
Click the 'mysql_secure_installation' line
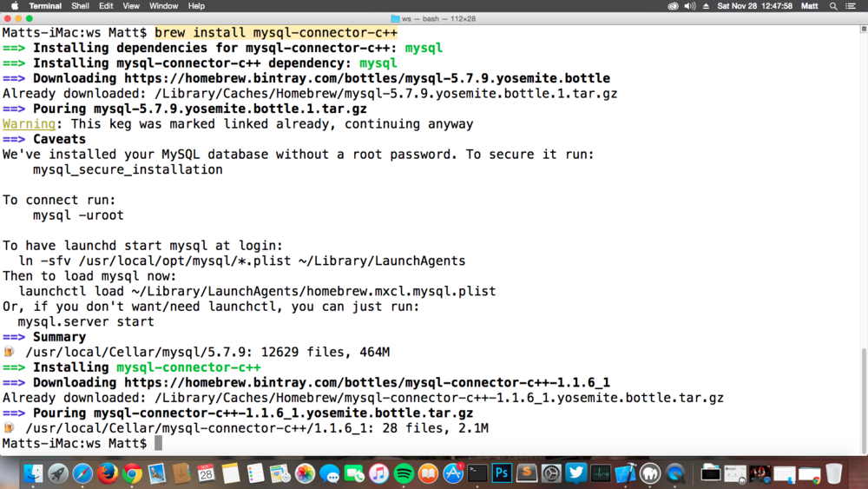pyautogui.click(x=128, y=169)
